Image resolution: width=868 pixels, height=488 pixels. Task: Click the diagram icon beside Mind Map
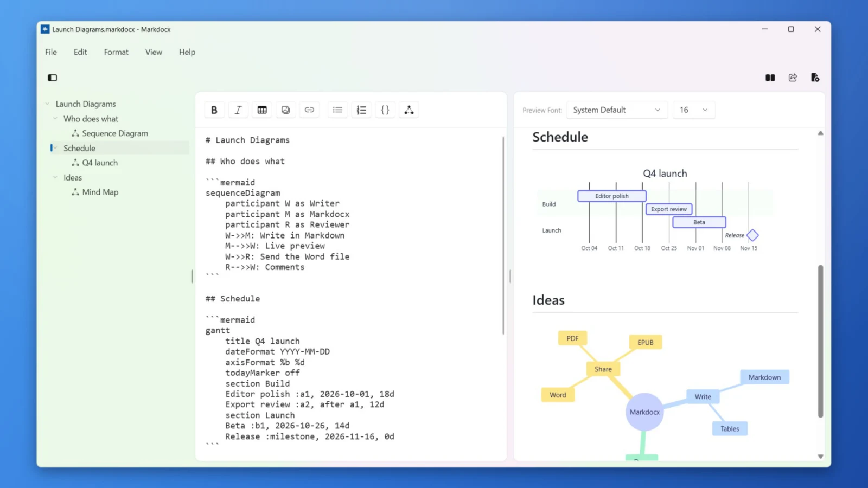point(75,192)
